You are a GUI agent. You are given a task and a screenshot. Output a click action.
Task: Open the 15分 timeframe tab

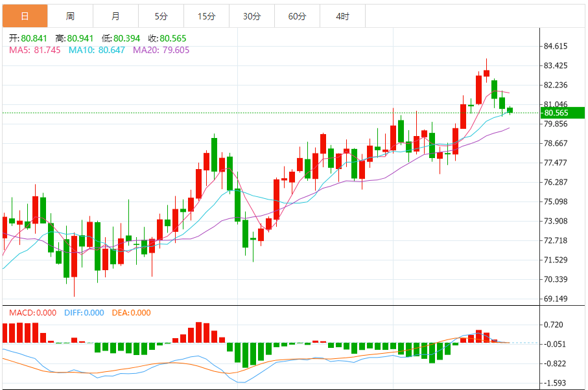pyautogui.click(x=206, y=16)
